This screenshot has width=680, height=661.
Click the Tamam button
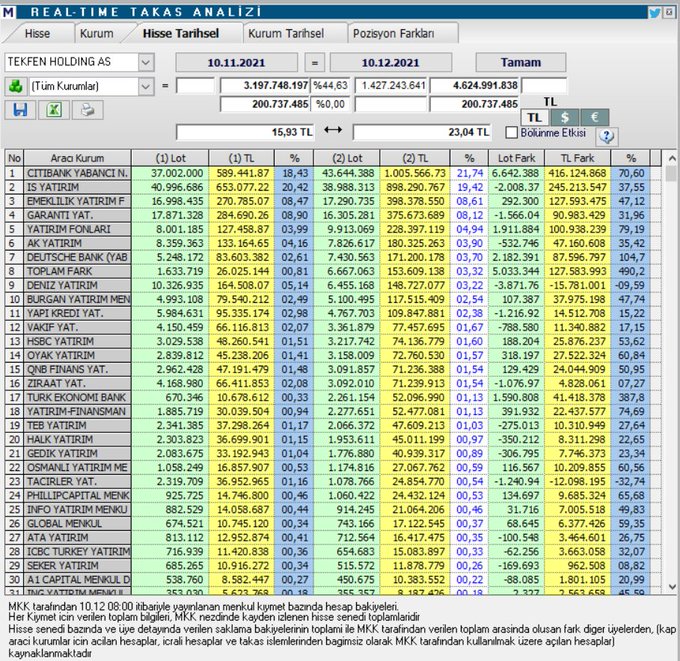521,62
